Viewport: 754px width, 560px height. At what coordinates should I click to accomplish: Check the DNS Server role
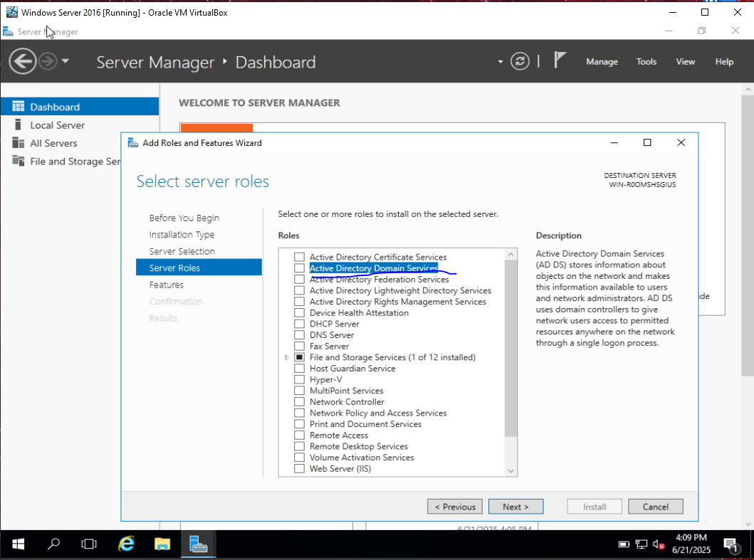click(299, 334)
